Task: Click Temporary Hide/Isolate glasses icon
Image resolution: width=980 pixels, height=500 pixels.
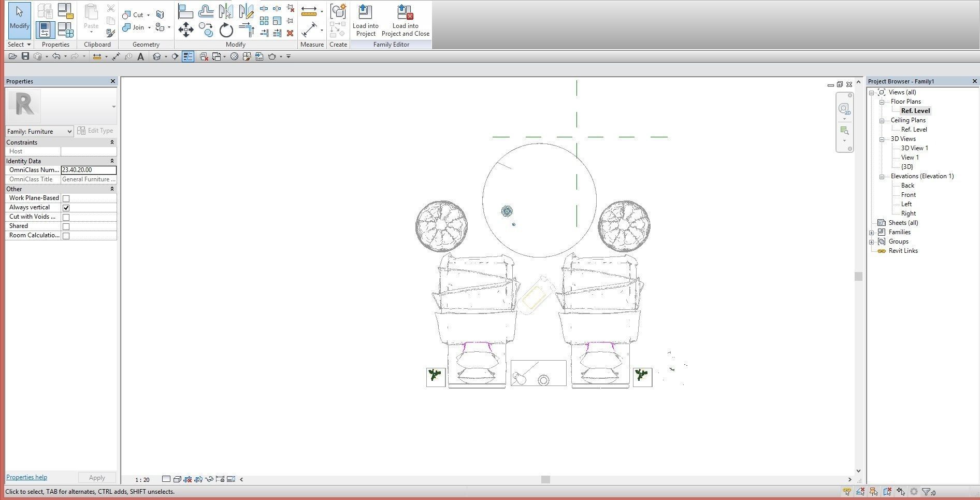Action: [209, 479]
